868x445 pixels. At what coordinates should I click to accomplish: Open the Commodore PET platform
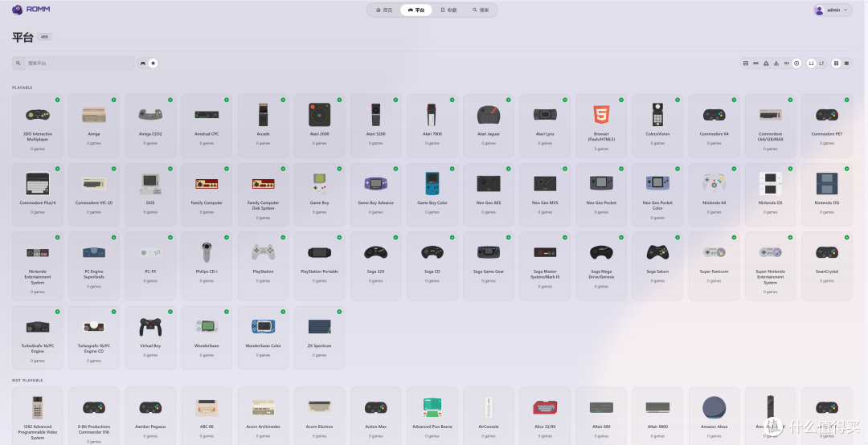(x=827, y=125)
